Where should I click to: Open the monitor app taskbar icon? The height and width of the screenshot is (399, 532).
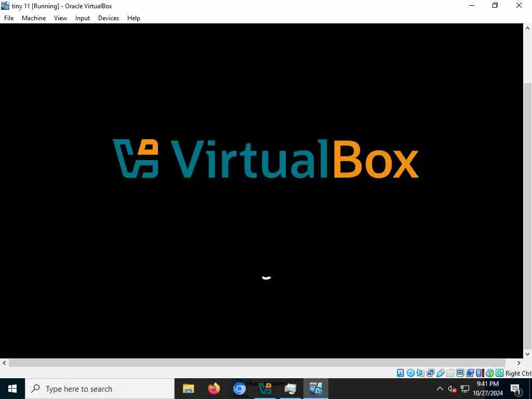pyautogui.click(x=290, y=389)
